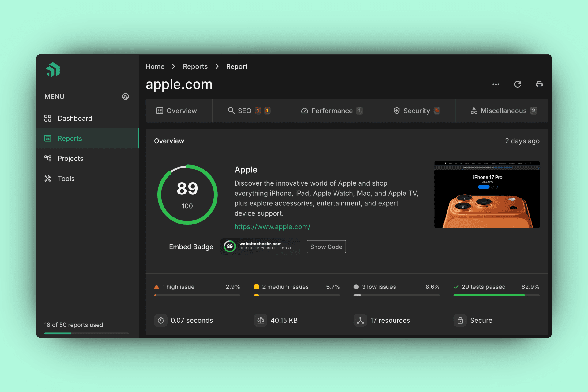Click the 29 tests passed progress bar
The width and height of the screenshot is (588, 392).
click(x=496, y=295)
